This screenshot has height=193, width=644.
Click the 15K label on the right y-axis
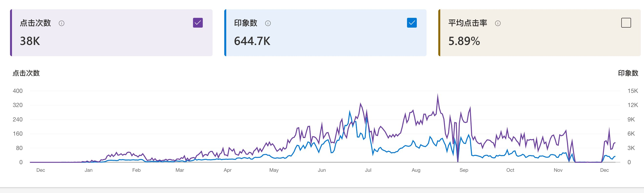633,91
